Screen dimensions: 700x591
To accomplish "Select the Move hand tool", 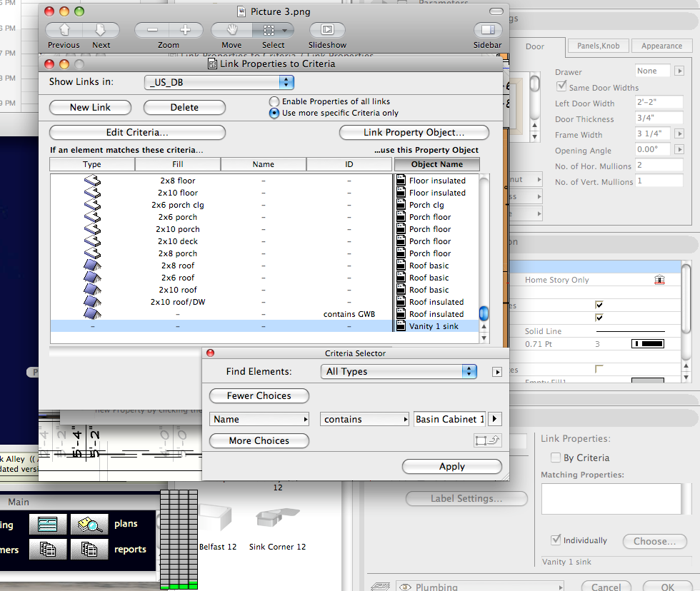I will [x=231, y=30].
